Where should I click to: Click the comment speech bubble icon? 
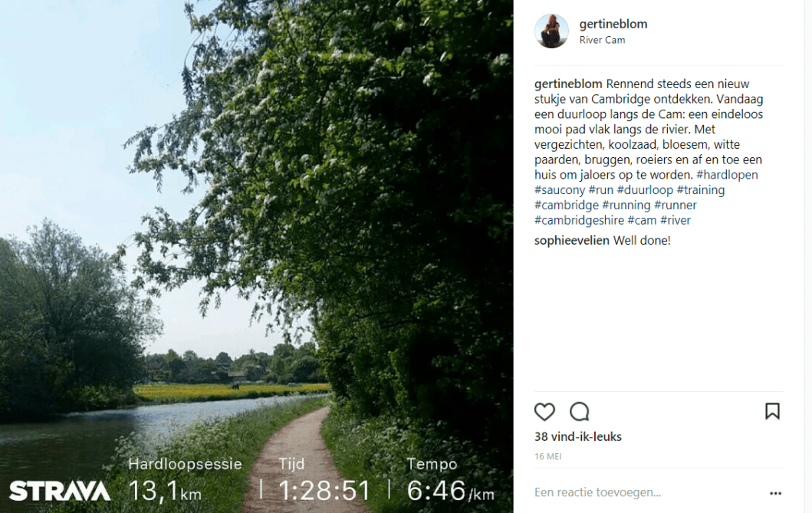pos(579,412)
